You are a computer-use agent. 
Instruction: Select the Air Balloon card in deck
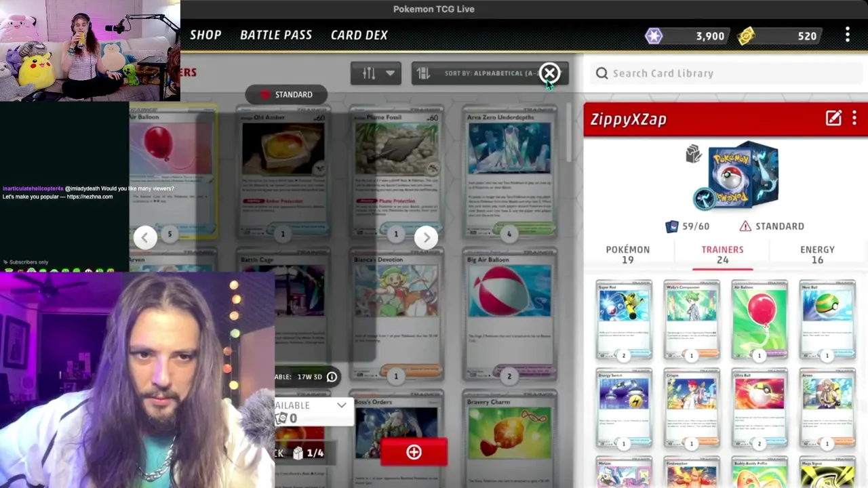click(759, 320)
